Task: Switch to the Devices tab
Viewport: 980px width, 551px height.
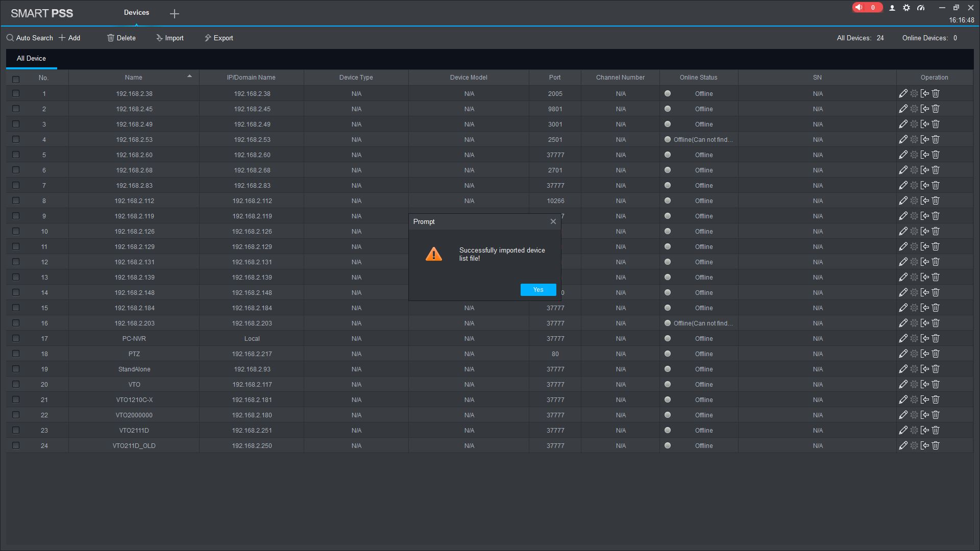Action: (136, 13)
